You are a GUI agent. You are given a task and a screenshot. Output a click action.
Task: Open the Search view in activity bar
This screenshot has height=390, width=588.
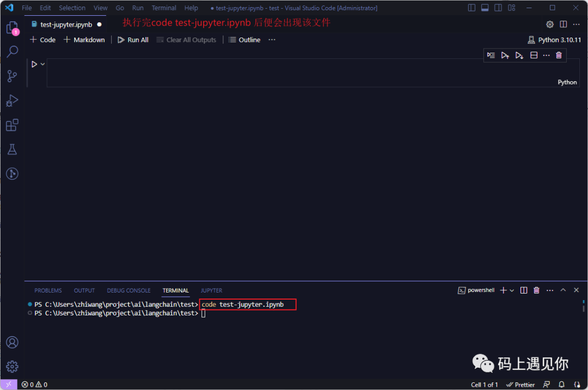[x=13, y=52]
